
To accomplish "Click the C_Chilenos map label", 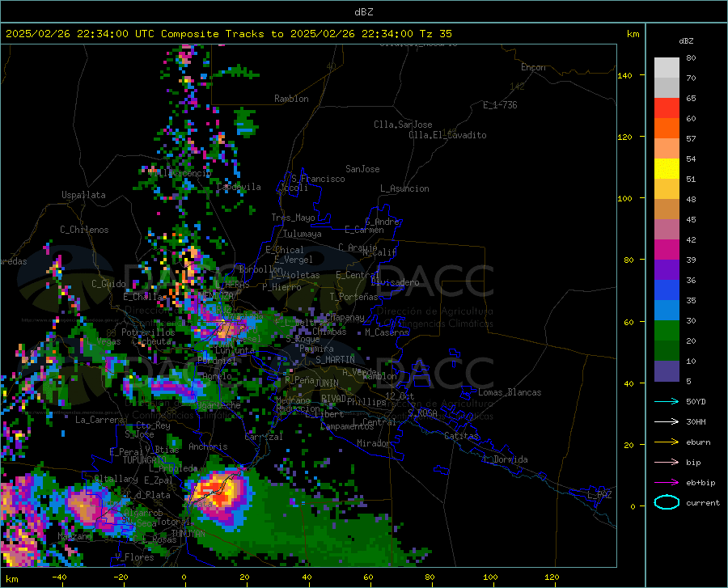I will [84, 230].
